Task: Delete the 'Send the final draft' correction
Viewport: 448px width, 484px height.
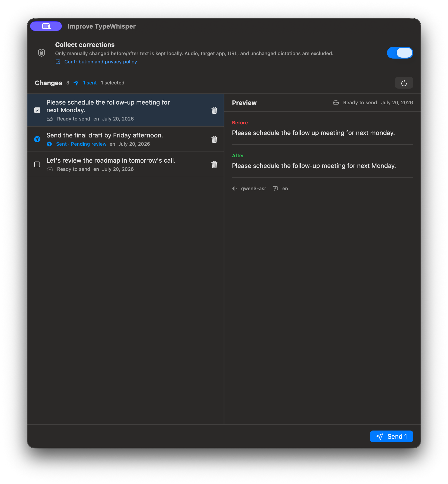Action: tap(214, 139)
